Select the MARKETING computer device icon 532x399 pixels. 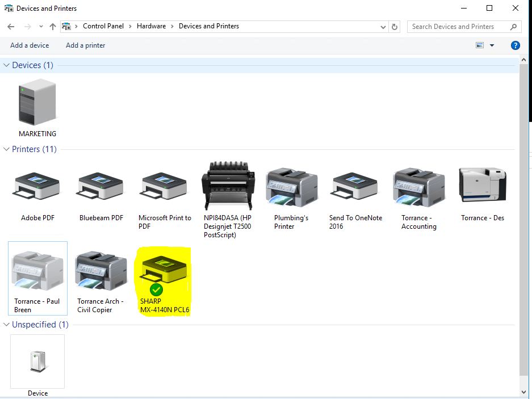tap(37, 103)
